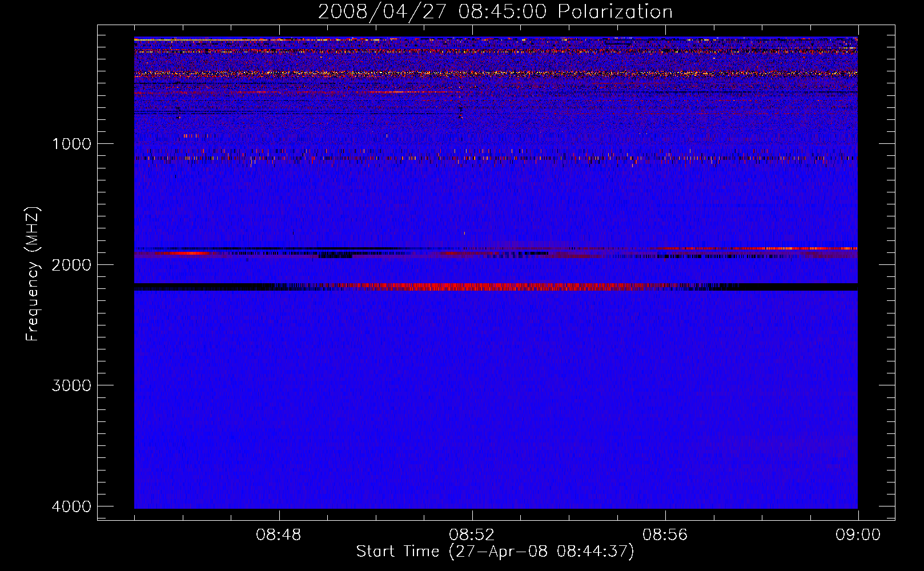Click the black dashes near 08:49 at 1900 MHz
Image resolution: width=924 pixels, height=571 pixels.
(x=336, y=256)
